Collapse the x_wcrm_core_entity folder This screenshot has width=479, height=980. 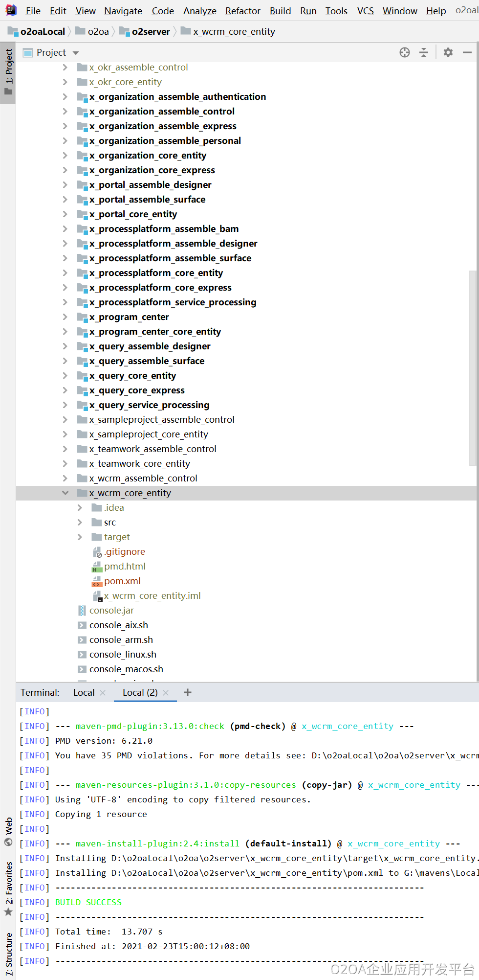[x=65, y=493]
